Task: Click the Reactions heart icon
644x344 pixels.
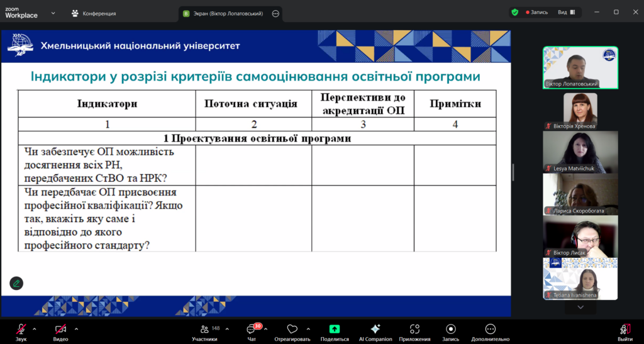Action: [x=292, y=330]
